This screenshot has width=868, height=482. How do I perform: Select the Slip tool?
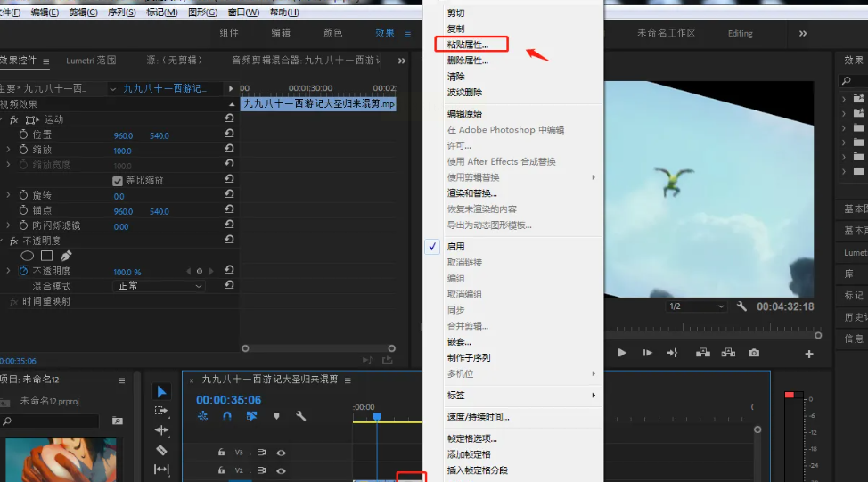click(x=161, y=470)
